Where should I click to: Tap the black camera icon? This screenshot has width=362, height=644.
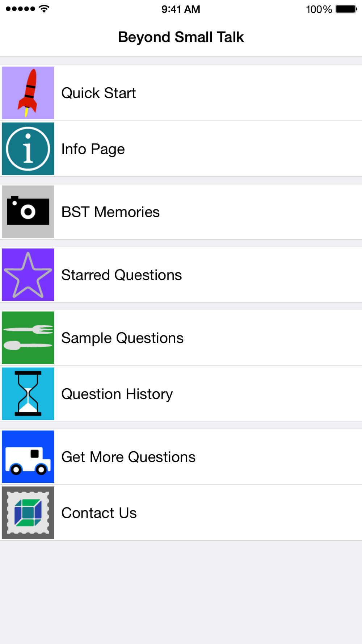(28, 212)
